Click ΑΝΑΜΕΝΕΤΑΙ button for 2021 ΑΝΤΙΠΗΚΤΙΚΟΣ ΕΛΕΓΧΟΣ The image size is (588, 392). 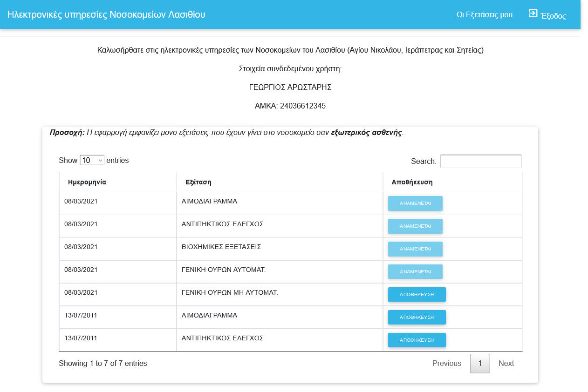[x=415, y=226]
